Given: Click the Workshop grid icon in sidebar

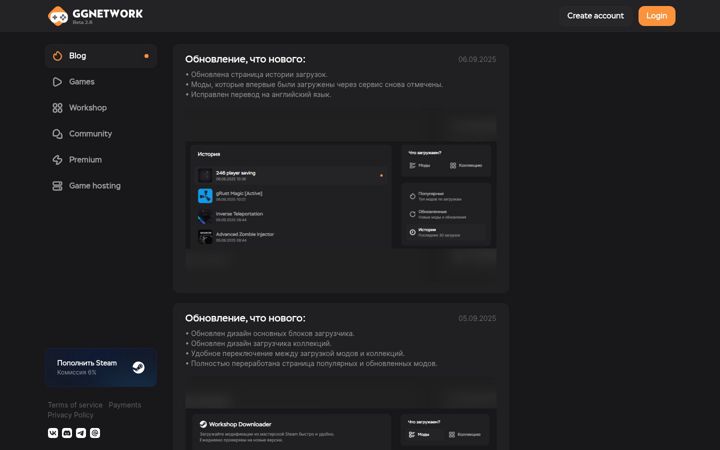Looking at the screenshot, I should [x=57, y=108].
